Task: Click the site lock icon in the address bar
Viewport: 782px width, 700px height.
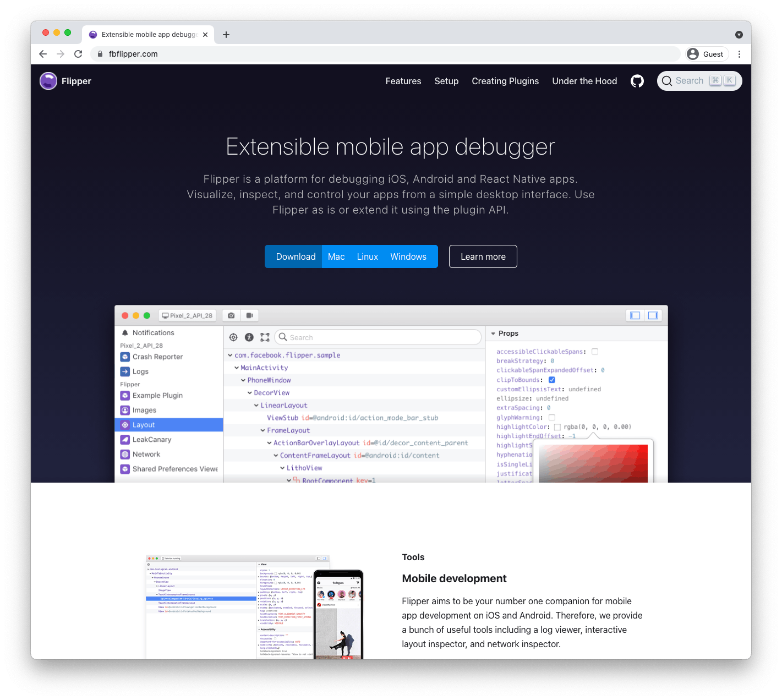Action: [100, 54]
